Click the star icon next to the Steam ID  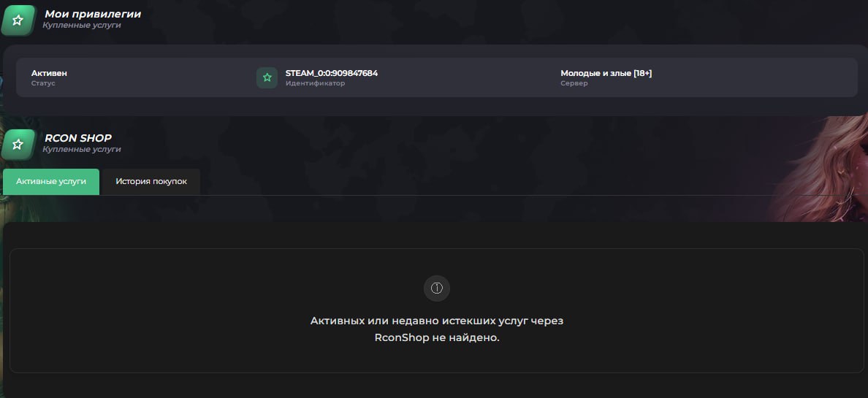[267, 77]
